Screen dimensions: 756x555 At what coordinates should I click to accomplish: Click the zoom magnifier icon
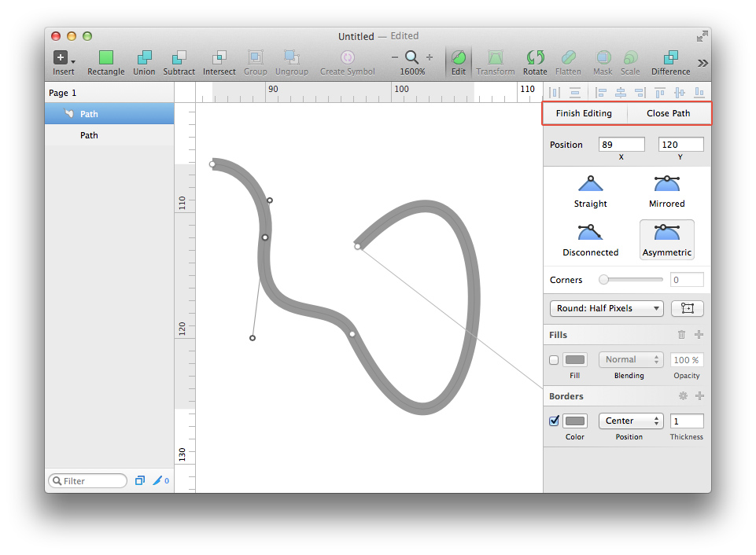coord(411,57)
